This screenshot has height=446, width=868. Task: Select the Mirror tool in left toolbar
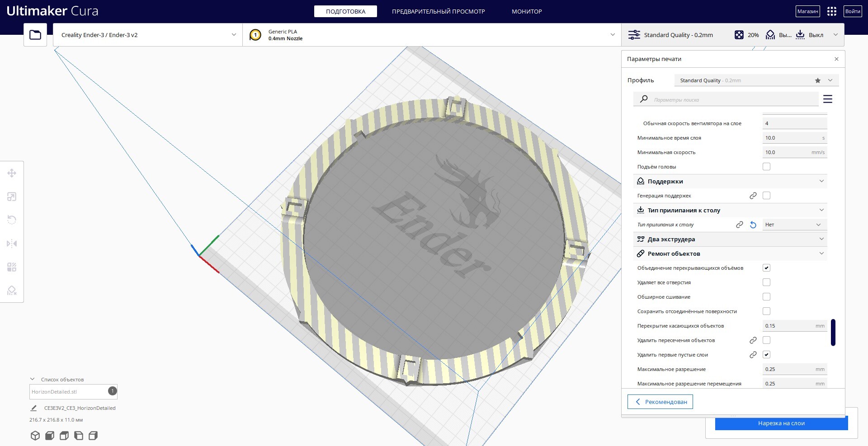(x=12, y=244)
